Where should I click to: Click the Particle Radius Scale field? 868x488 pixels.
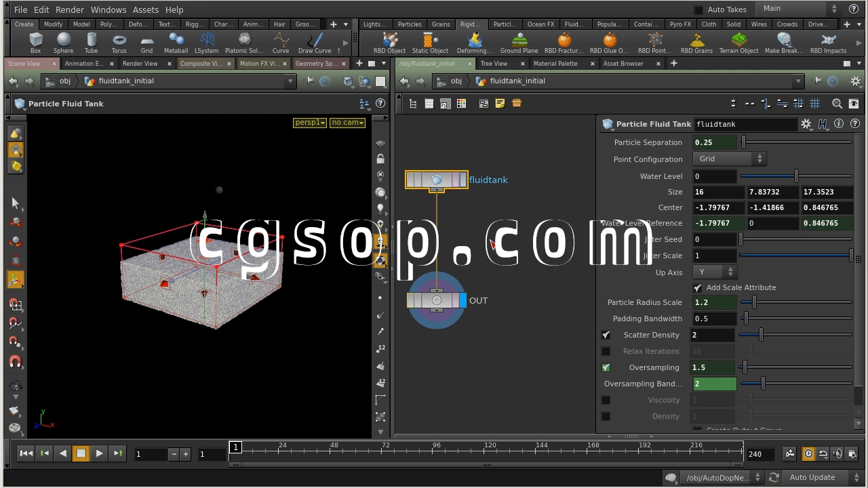pyautogui.click(x=714, y=302)
